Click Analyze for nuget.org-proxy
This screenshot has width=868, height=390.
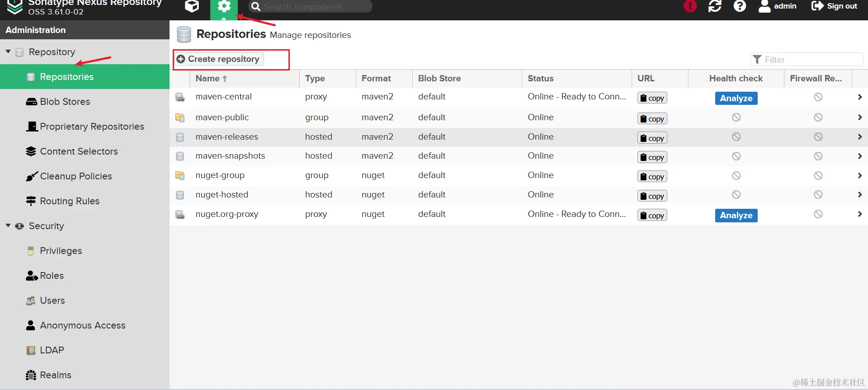[736, 216]
